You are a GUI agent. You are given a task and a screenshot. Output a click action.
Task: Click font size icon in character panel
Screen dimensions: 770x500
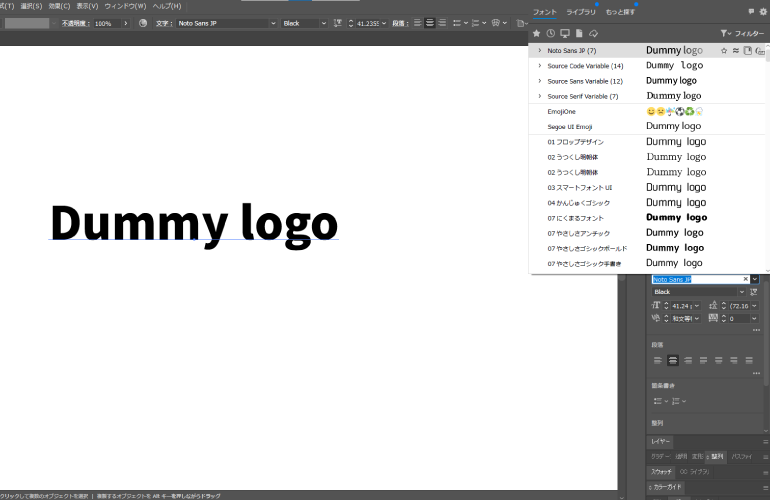click(656, 305)
